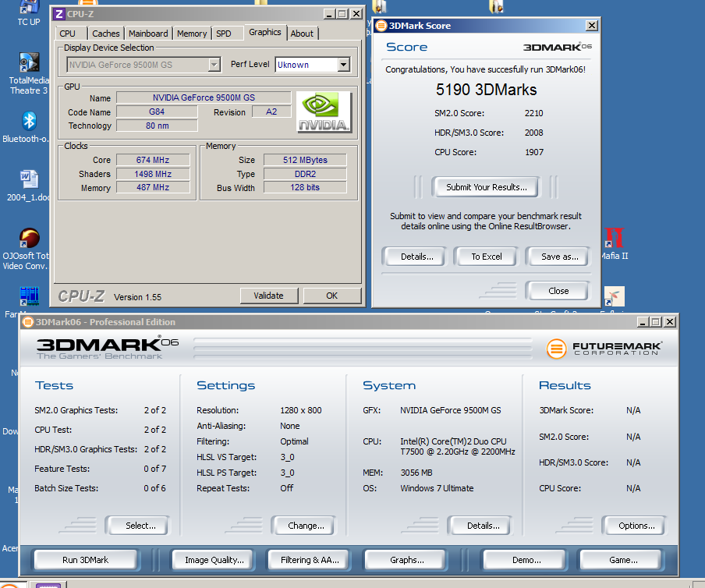The width and height of the screenshot is (705, 588).
Task: Click the 3DMark Score window title icon
Action: coord(381,26)
